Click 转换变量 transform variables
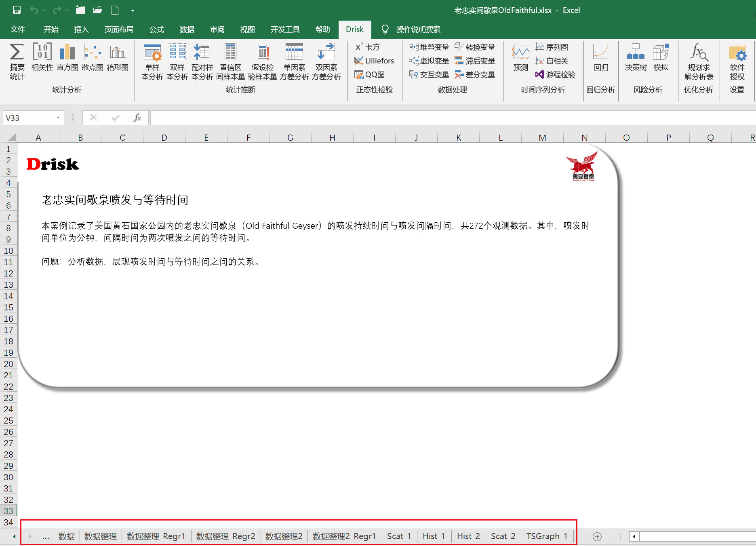Screen dimensions: 756x546 coord(475,47)
